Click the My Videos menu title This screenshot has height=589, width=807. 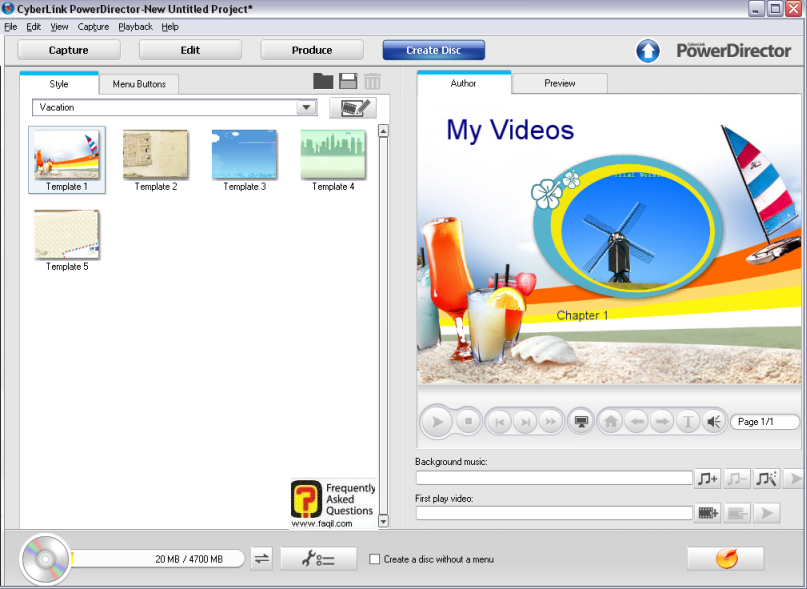coord(510,130)
